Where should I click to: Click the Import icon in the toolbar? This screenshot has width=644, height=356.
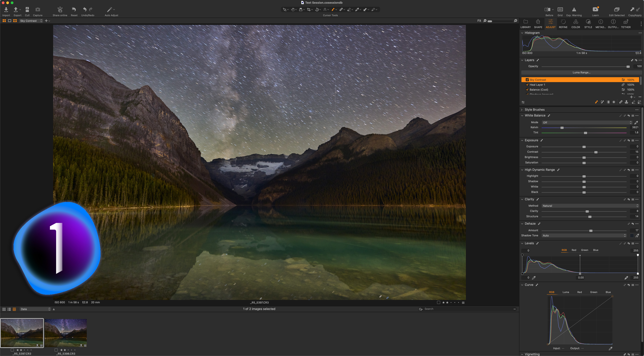tap(6, 10)
